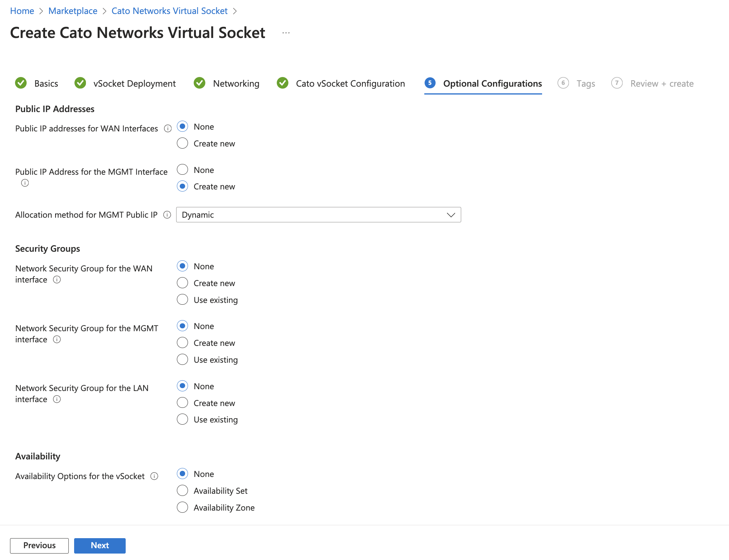View info for WAN interface security group

(x=57, y=280)
